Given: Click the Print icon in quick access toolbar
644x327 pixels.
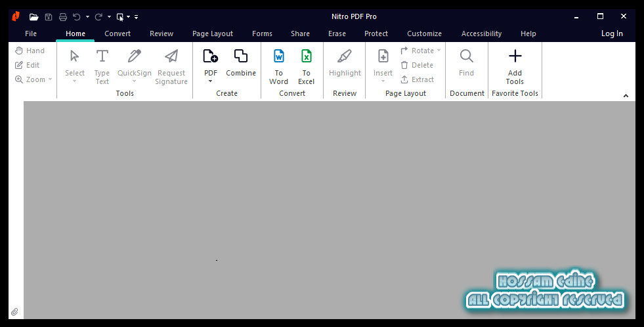Looking at the screenshot, I should [63, 17].
